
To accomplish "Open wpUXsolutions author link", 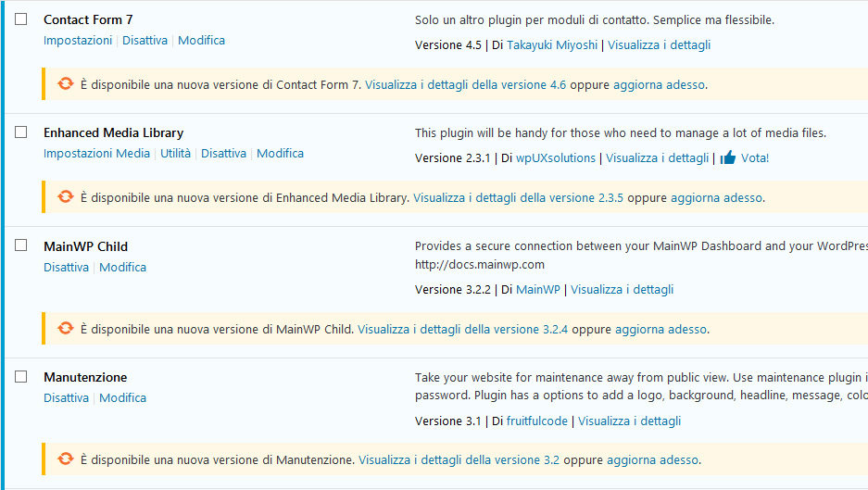I will 556,157.
